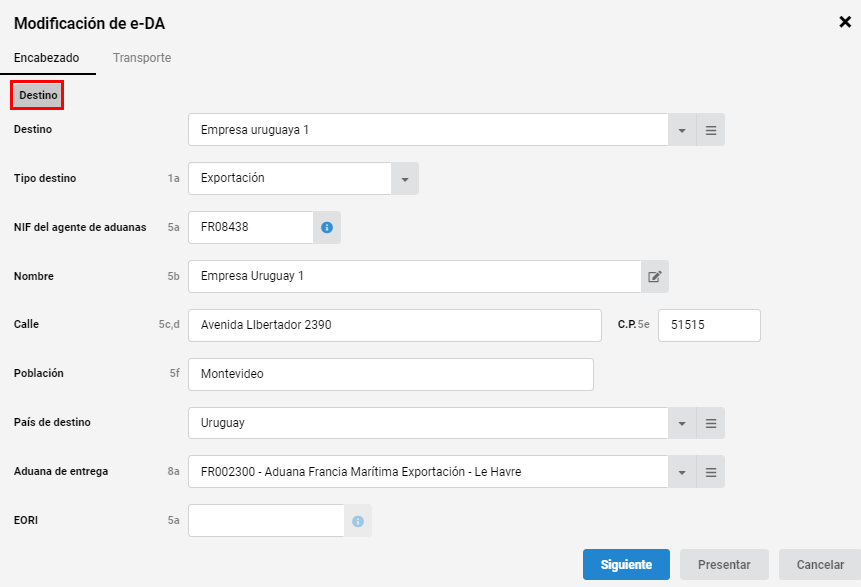This screenshot has width=861, height=587.
Task: Click the País de destino label
Action: coord(52,422)
